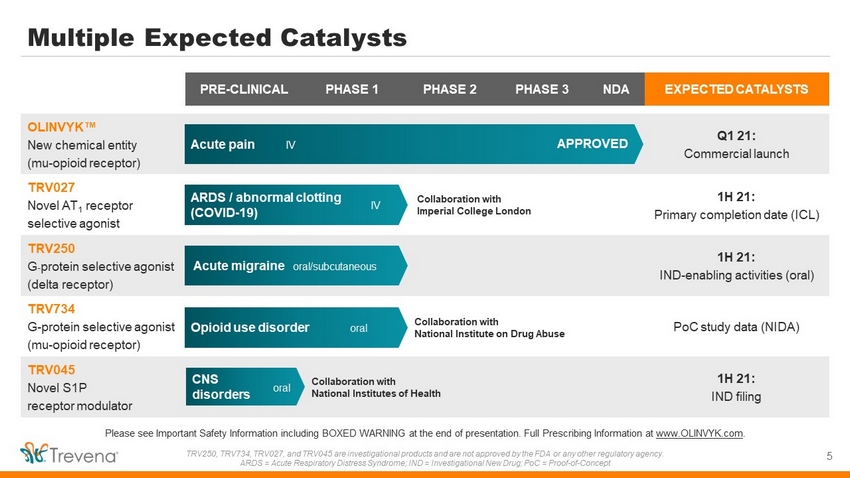Click the TRV045 product name

[x=51, y=370]
